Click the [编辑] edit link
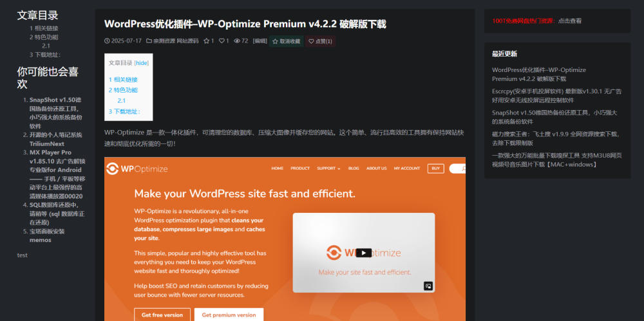Screen dimensions: 644x321 (x=260, y=41)
